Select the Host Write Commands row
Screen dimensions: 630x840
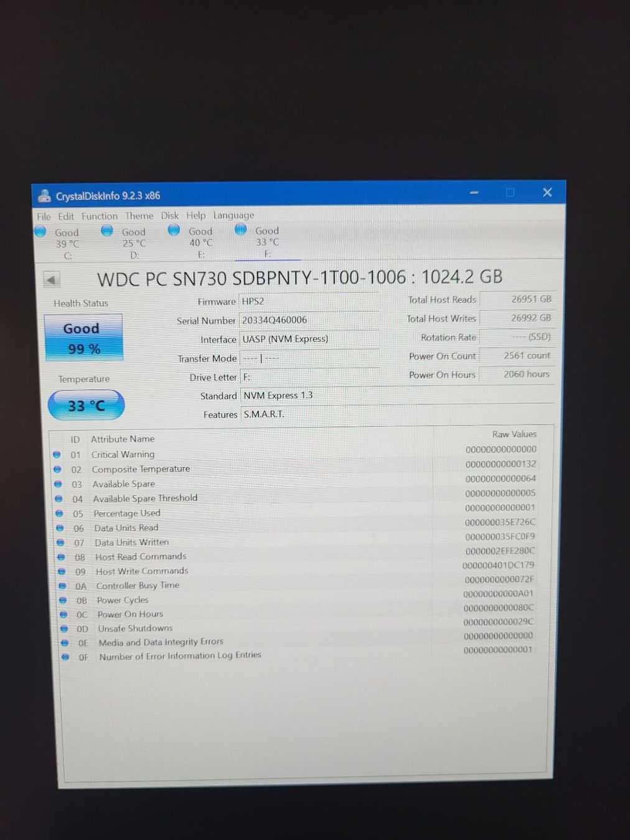point(297,569)
